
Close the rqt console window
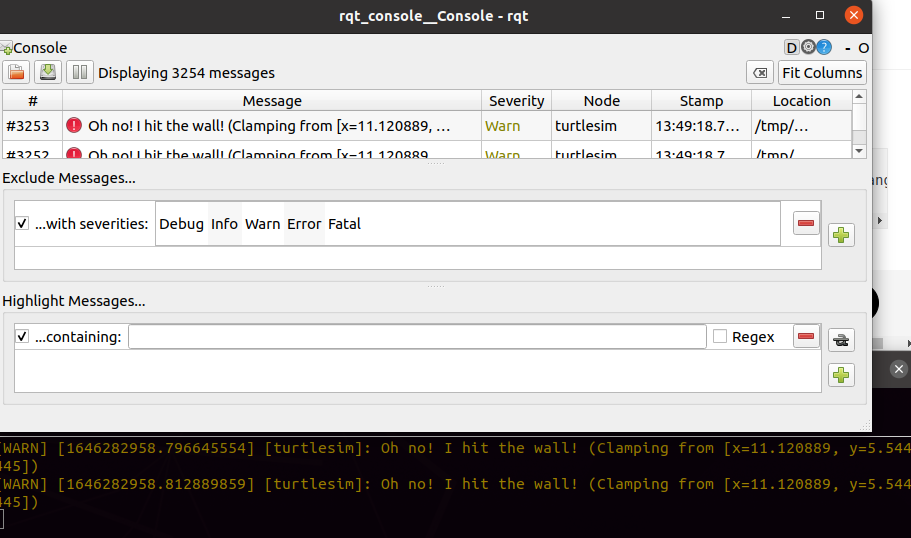coord(853,15)
